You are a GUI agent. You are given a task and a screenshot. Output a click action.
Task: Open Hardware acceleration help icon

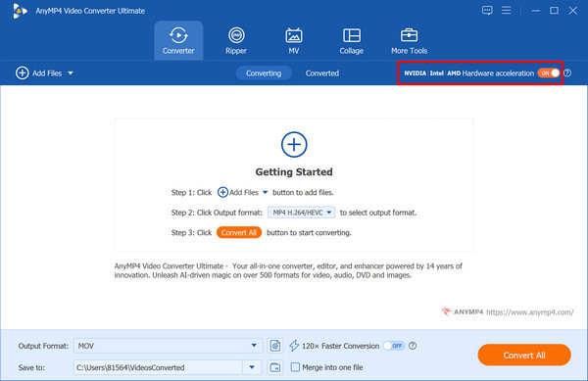567,73
